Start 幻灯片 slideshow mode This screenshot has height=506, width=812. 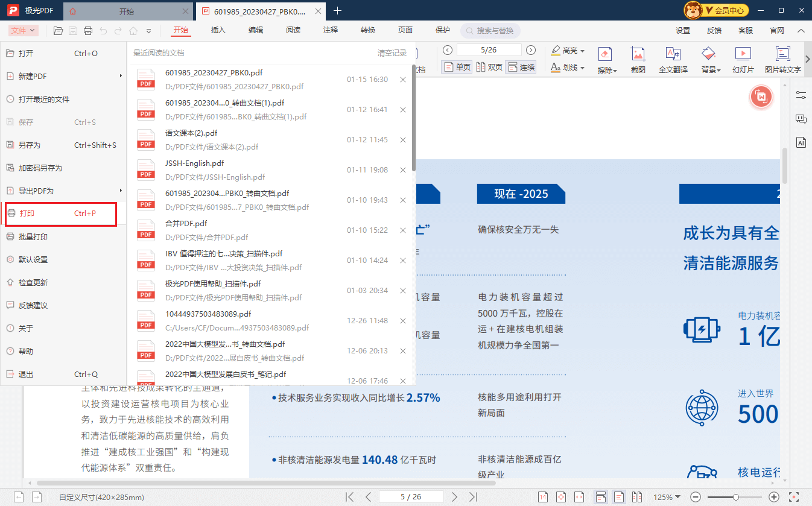[x=743, y=59]
